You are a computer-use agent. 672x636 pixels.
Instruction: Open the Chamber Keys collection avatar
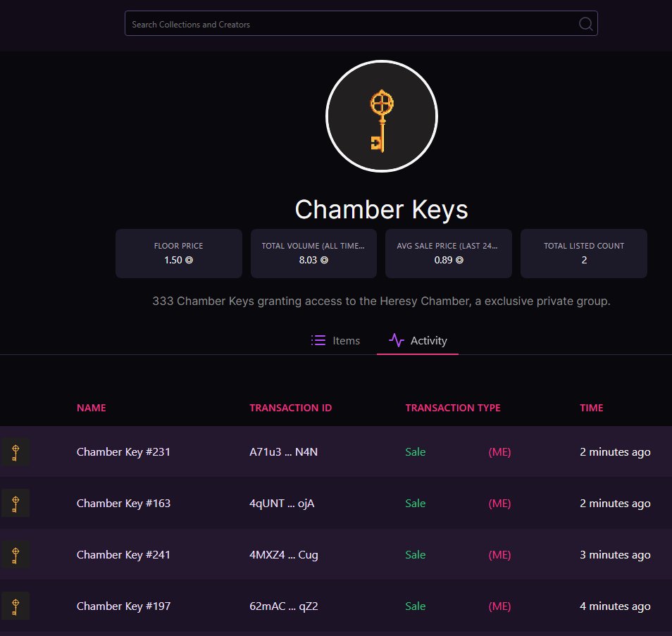coord(381,116)
